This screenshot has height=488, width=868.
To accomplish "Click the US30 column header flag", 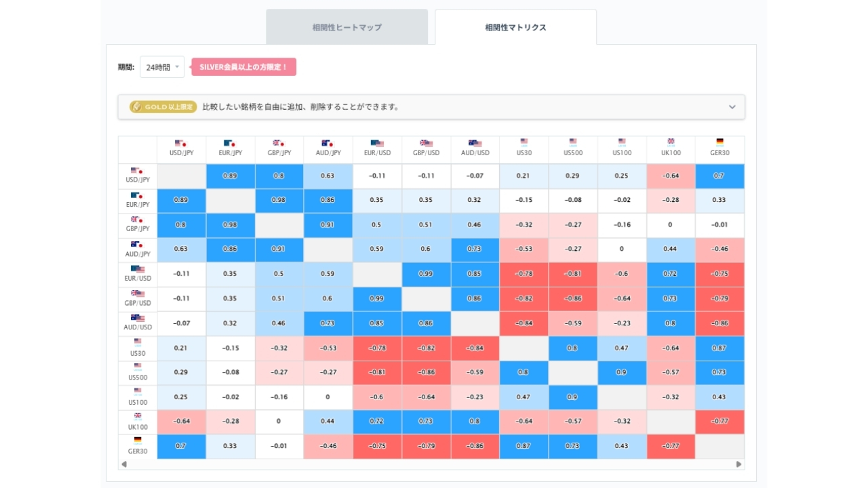I will pos(524,142).
